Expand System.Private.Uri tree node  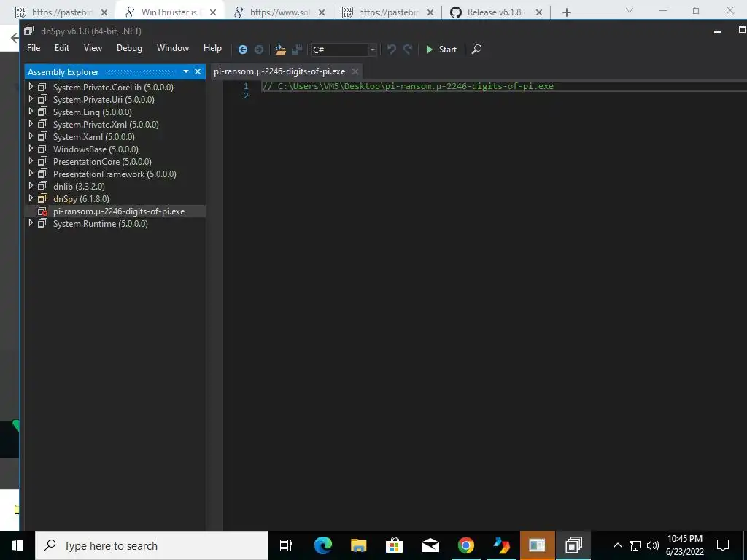pyautogui.click(x=31, y=99)
